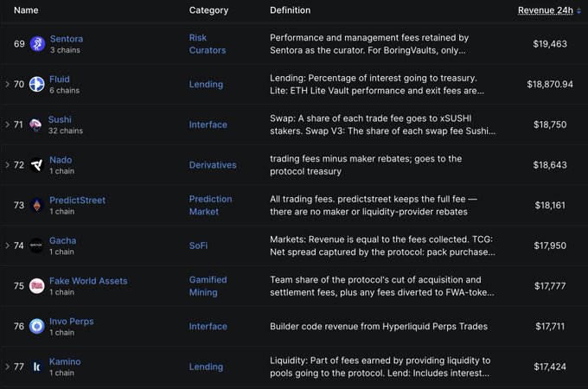This screenshot has height=389, width=588.
Task: Expand the Nado row chevron
Action: click(x=7, y=165)
